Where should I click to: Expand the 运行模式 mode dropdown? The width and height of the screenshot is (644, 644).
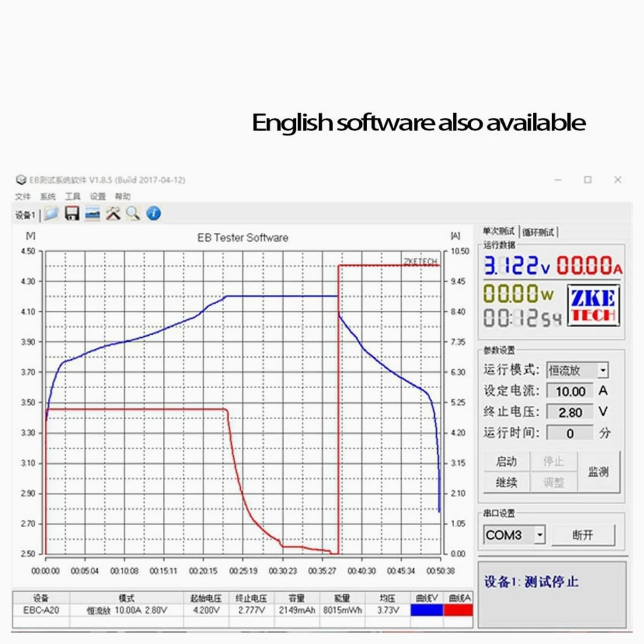coord(603,370)
